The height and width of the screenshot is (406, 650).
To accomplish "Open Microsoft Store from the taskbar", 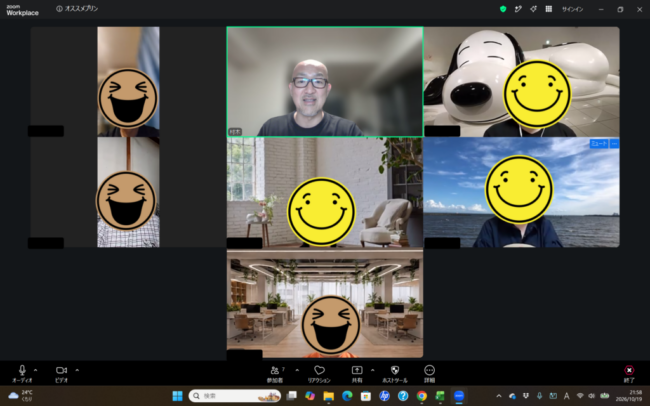I will tap(366, 396).
